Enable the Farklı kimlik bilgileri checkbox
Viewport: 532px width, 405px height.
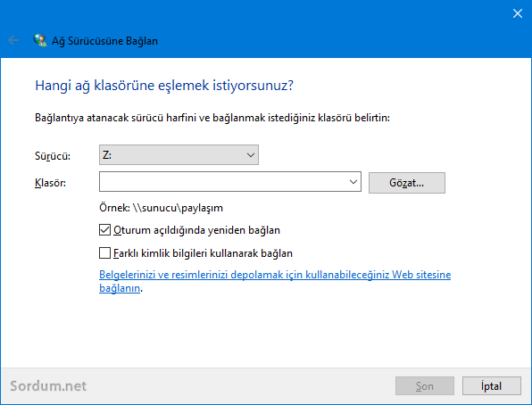[x=104, y=252]
